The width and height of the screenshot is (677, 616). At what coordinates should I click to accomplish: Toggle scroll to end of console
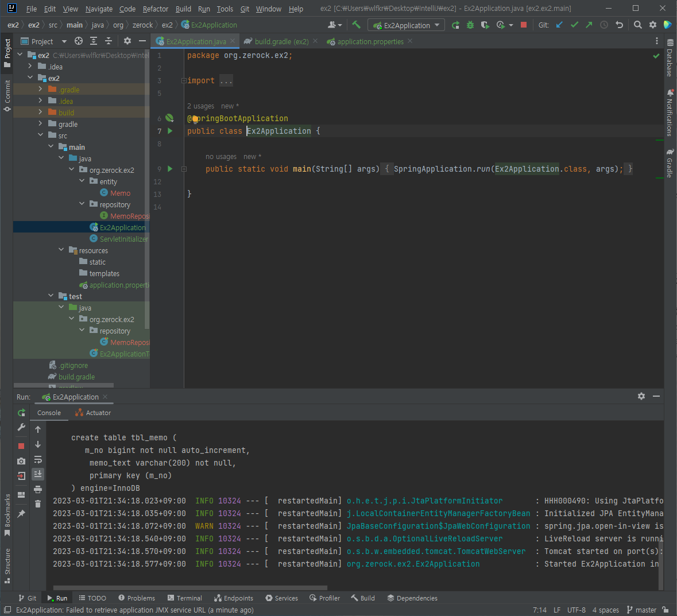pyautogui.click(x=38, y=474)
